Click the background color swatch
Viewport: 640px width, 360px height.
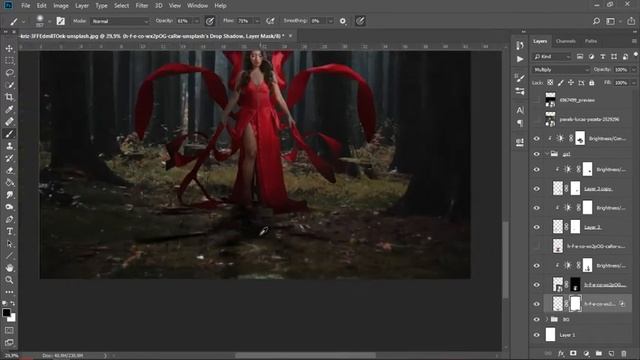point(12,318)
